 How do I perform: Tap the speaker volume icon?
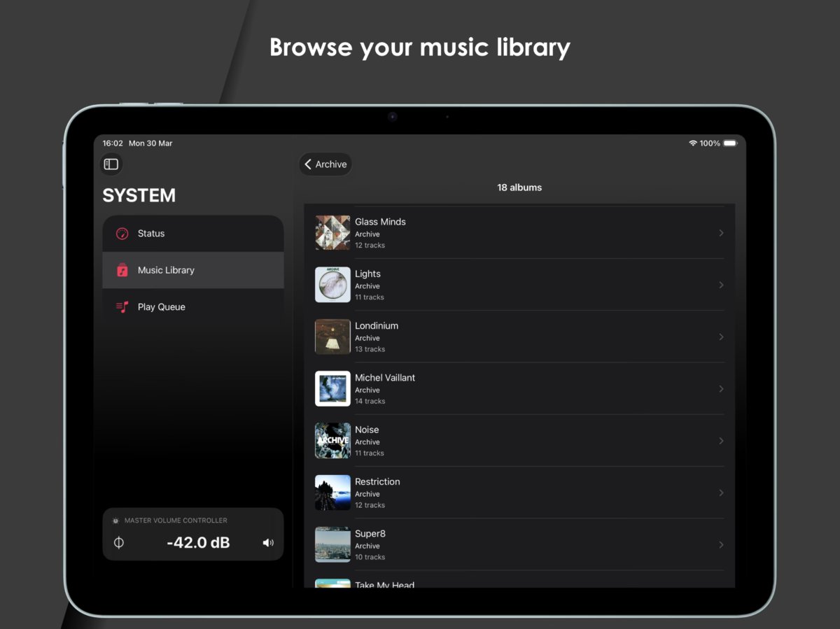pos(268,543)
